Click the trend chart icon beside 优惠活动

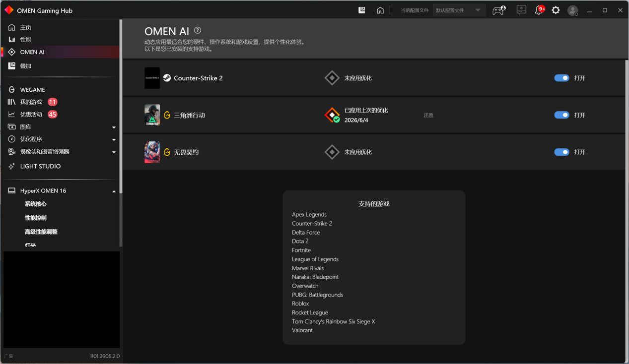[11, 115]
